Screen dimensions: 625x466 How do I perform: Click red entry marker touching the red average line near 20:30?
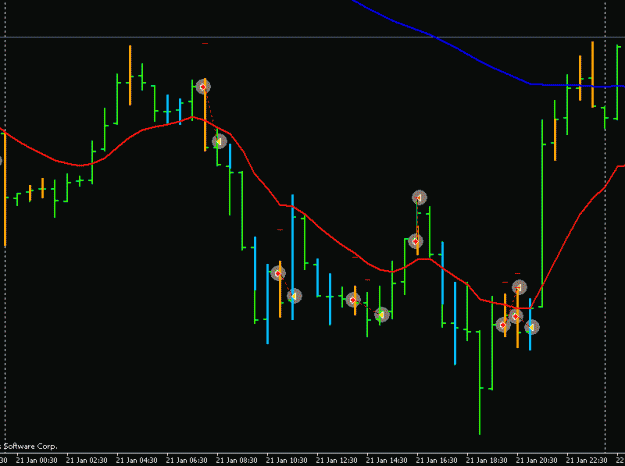(516, 316)
